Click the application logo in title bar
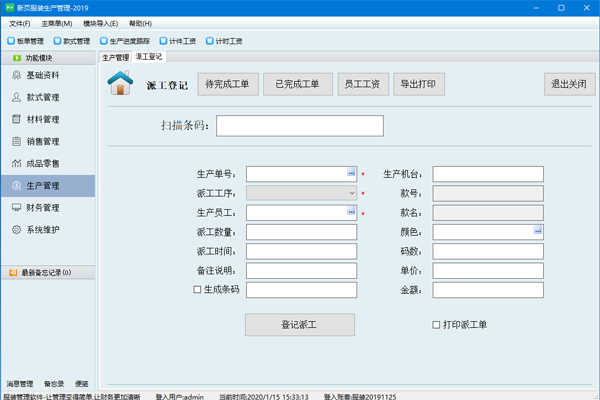This screenshot has height=400, width=600. pos(10,8)
